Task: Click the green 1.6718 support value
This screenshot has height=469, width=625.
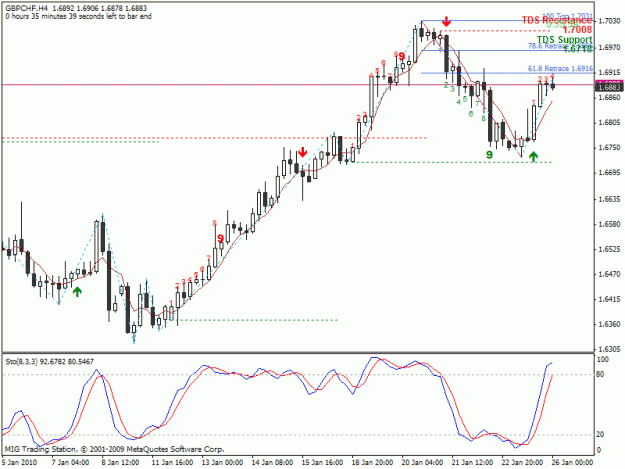Action: click(578, 49)
